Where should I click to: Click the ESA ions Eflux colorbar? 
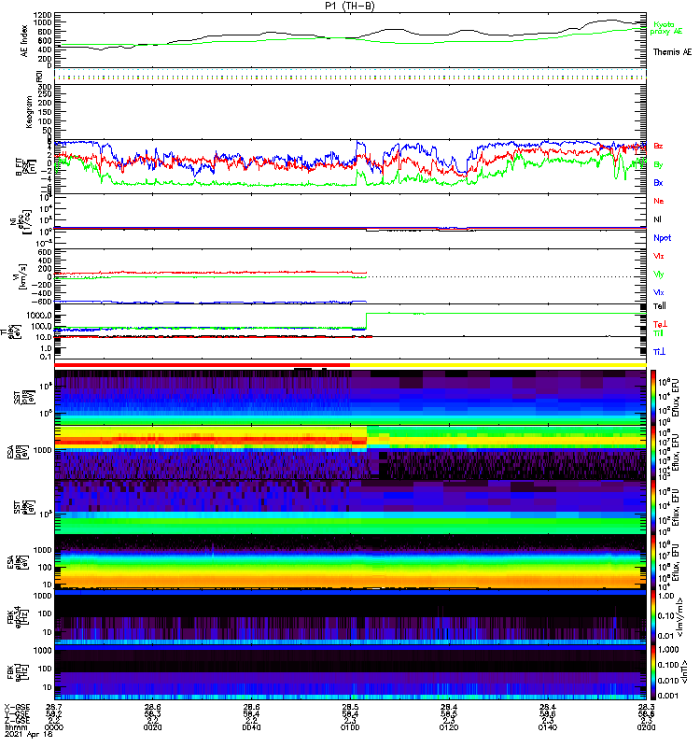click(x=653, y=453)
